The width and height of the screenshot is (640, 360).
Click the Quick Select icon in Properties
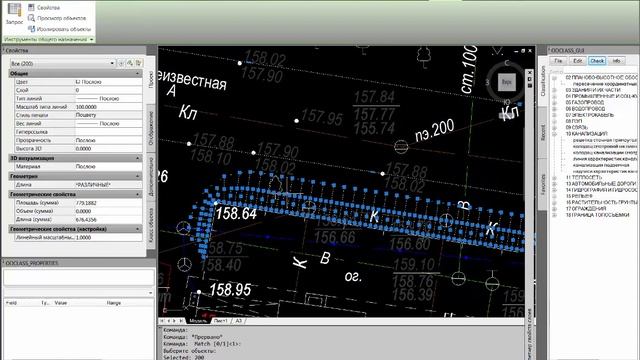[x=139, y=63]
